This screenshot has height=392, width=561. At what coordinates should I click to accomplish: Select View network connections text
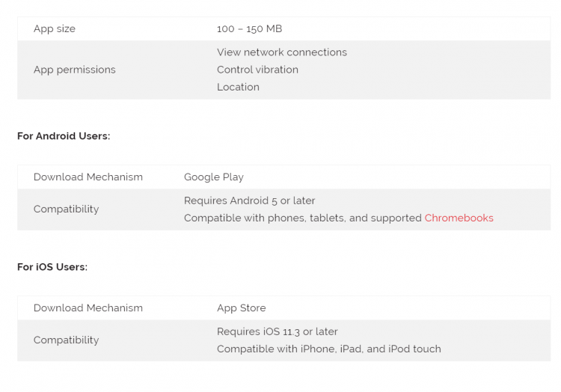pyautogui.click(x=282, y=52)
